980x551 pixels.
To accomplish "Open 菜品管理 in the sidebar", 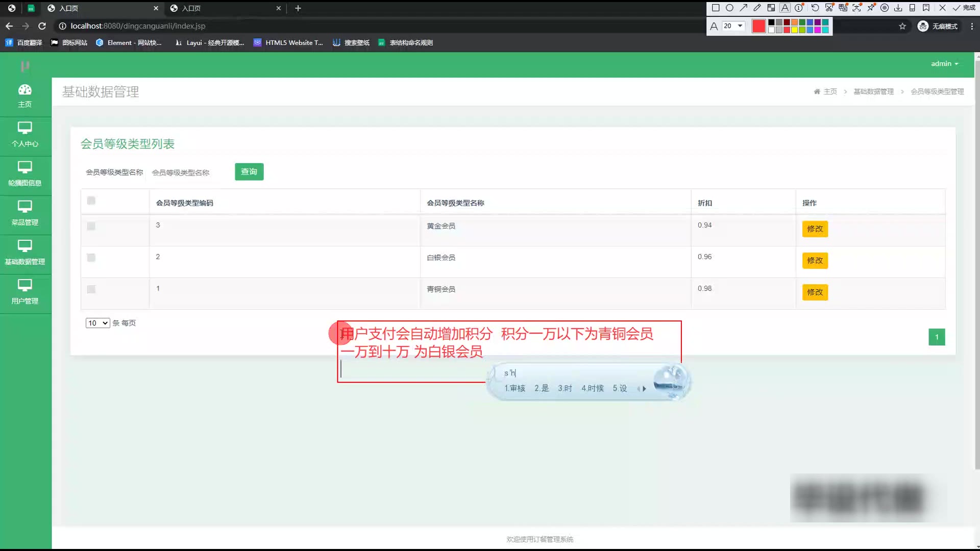I will click(25, 214).
